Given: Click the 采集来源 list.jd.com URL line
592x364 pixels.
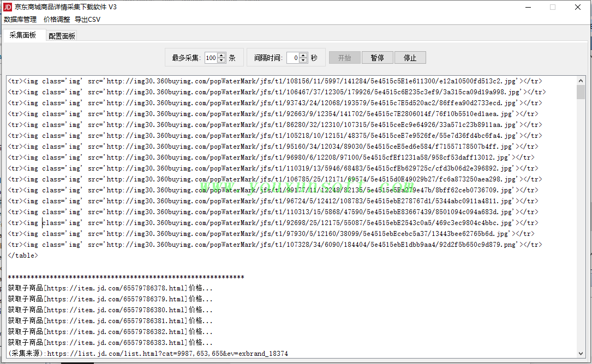Looking at the screenshot, I should click(148, 354).
